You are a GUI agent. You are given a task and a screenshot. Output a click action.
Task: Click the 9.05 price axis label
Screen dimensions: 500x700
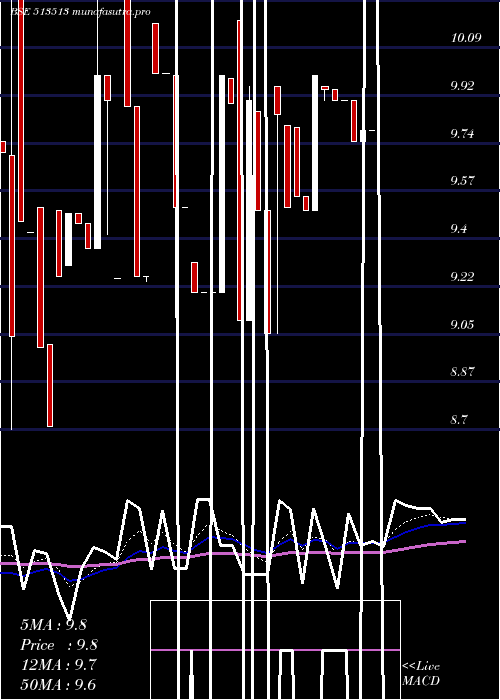coord(462,324)
